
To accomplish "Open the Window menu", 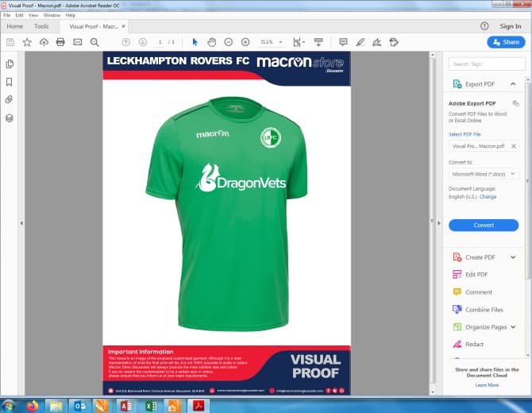I will pos(52,15).
